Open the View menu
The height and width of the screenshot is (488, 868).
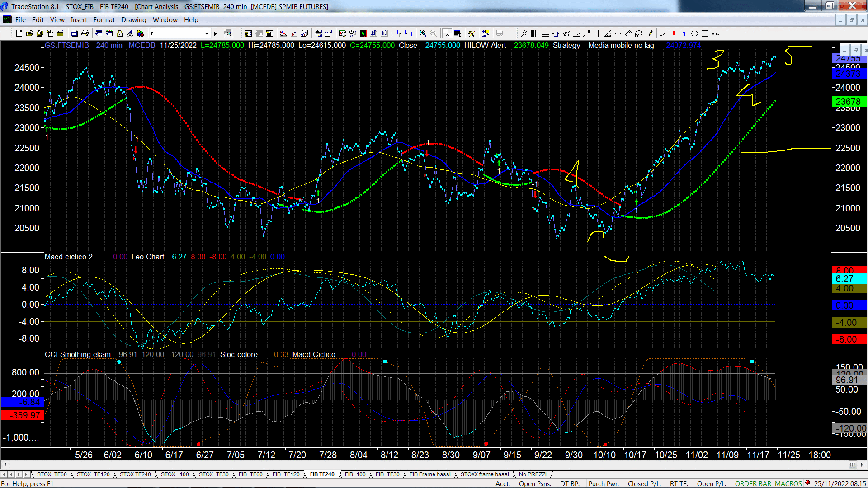(57, 20)
